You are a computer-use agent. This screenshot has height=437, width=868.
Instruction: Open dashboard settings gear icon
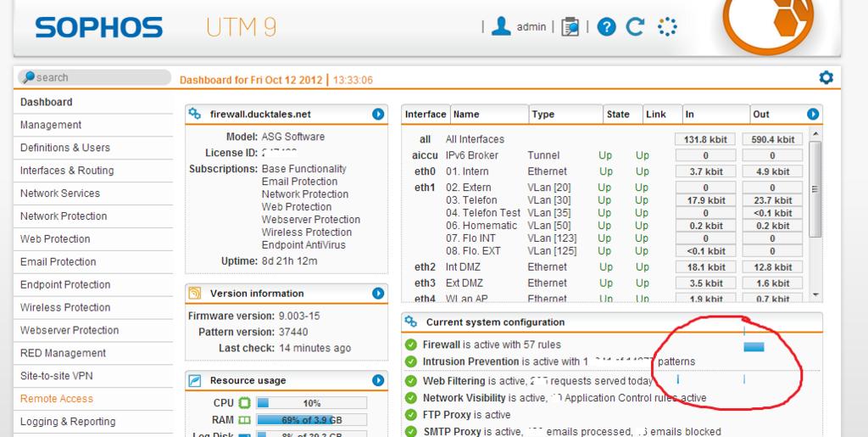tap(826, 77)
